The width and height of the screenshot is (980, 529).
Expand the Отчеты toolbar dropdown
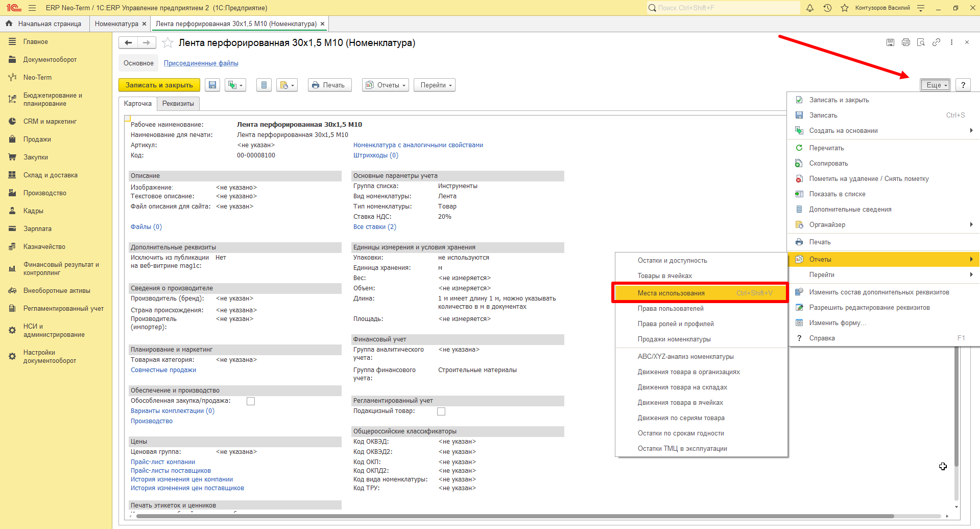click(x=386, y=85)
